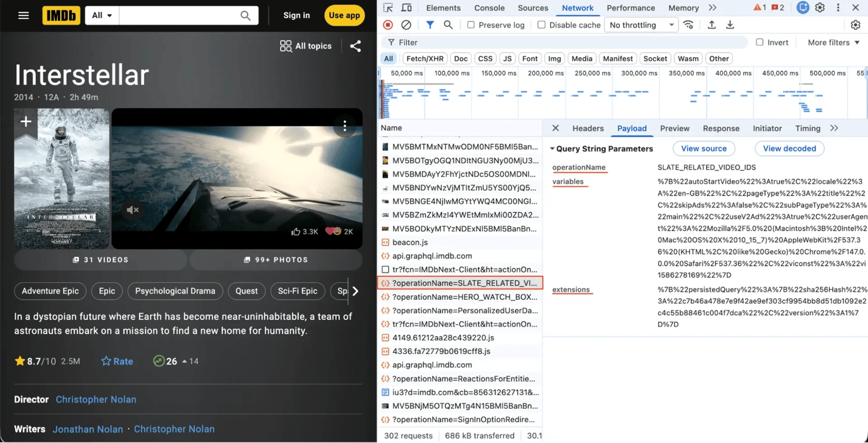Tick the Invert filter checkbox
868x443 pixels.
point(759,42)
